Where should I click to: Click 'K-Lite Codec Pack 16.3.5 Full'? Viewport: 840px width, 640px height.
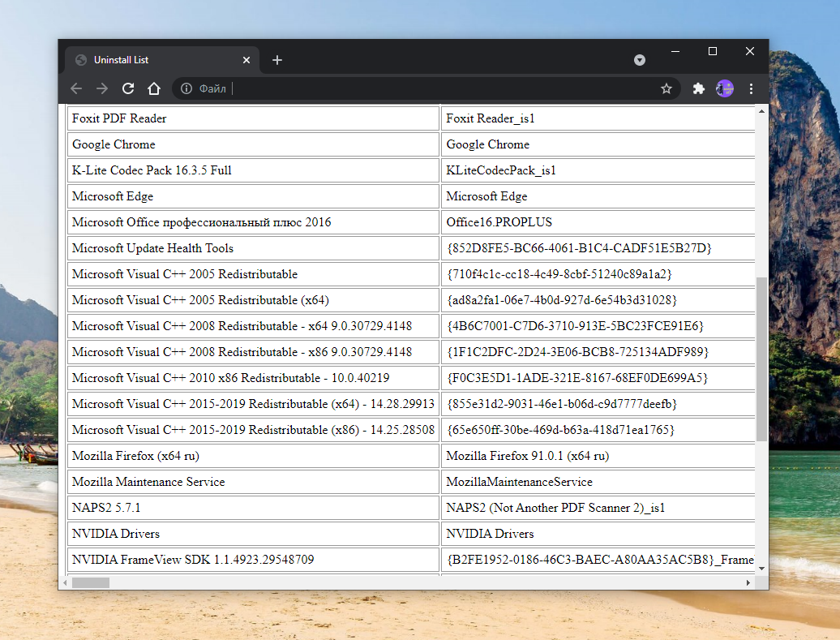pos(254,170)
